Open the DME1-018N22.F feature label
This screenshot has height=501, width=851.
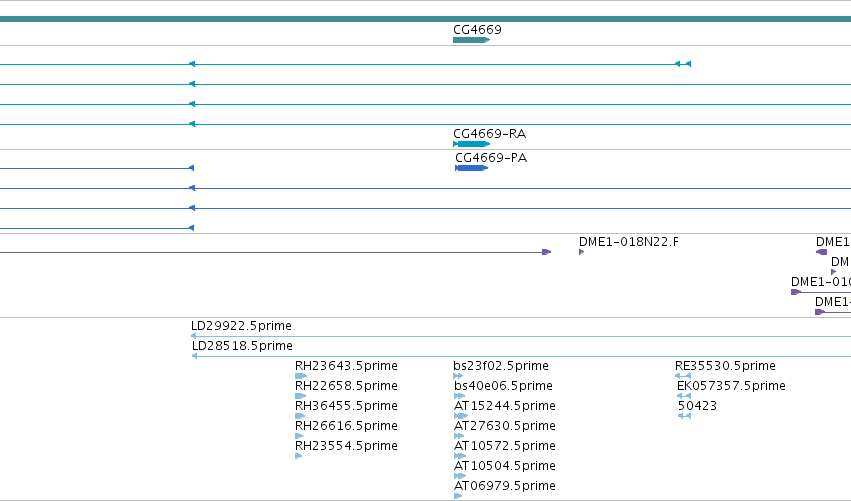628,242
